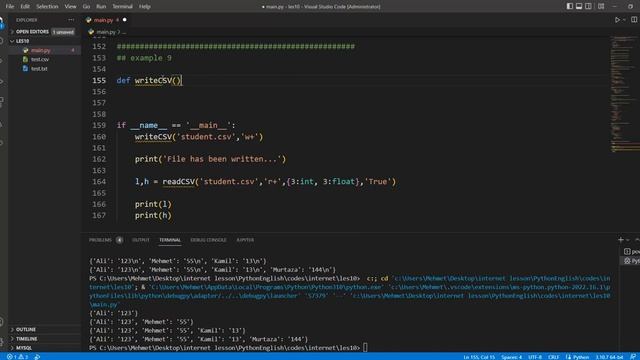This screenshot has height=360, width=640.
Task: Open the File menu
Action: tap(10, 7)
